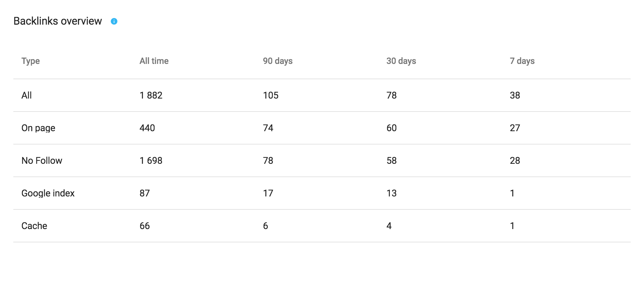The height and width of the screenshot is (281, 644).
Task: Select the Cache row label
Action: 34,226
